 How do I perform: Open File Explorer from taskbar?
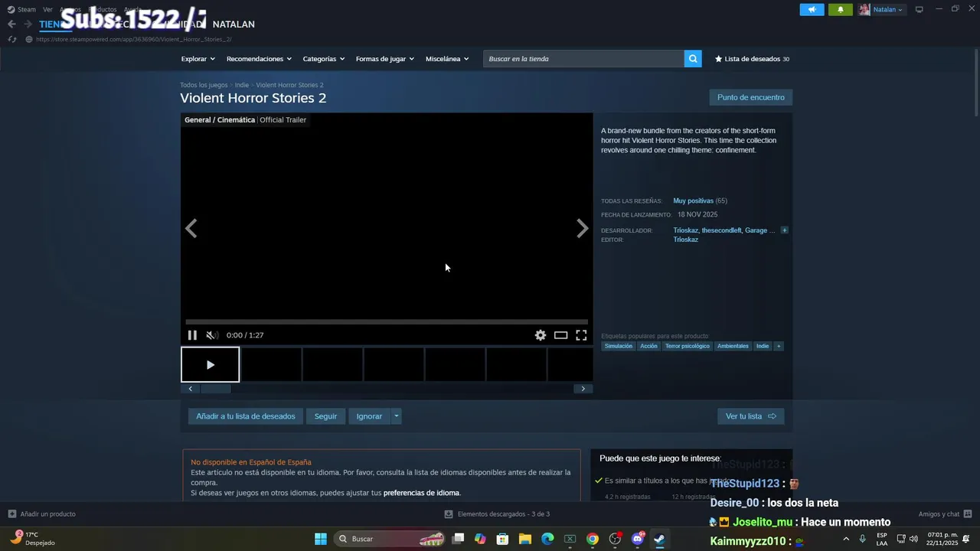tap(525, 539)
